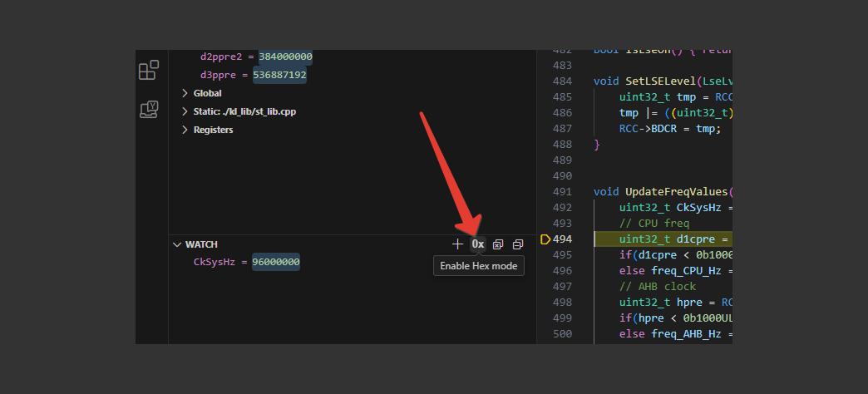Viewport: 868px width, 394px height.
Task: Click 'if(hpre < 0b1000UL' on line 499
Action: pyautogui.click(x=675, y=318)
